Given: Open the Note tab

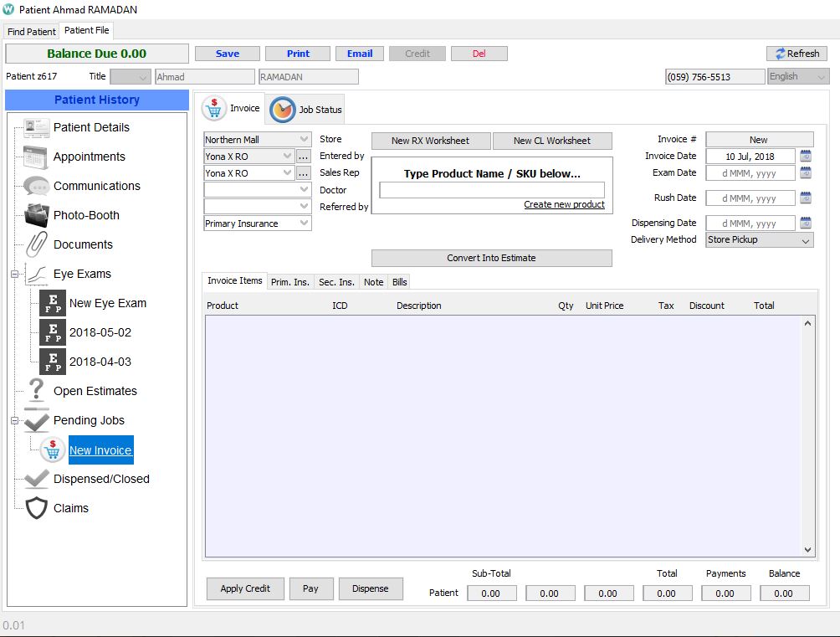Looking at the screenshot, I should coord(373,282).
